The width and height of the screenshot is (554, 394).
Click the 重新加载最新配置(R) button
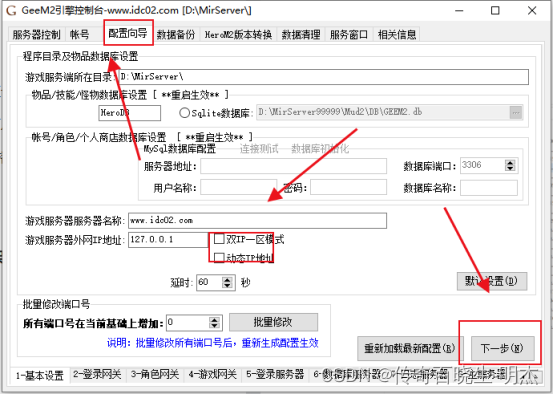[x=409, y=348]
